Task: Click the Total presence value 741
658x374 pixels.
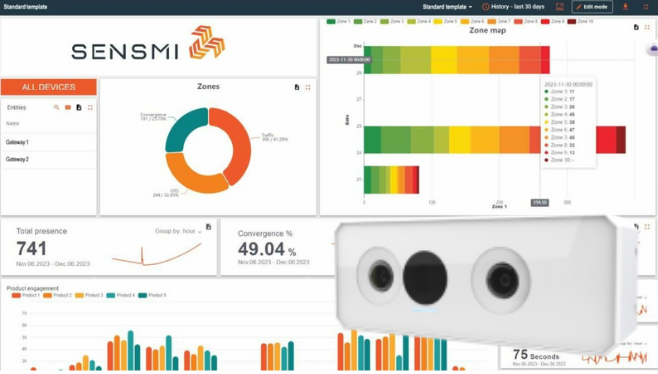Action: (31, 248)
